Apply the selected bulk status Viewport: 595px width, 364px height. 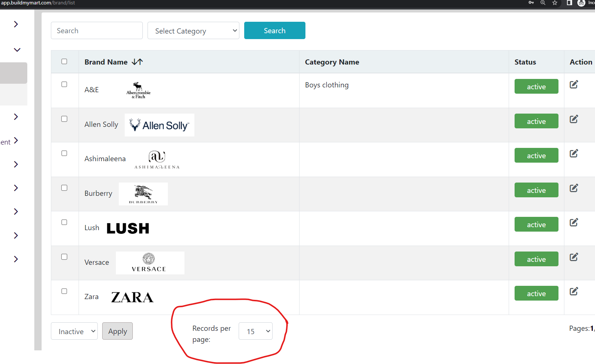[x=117, y=331]
